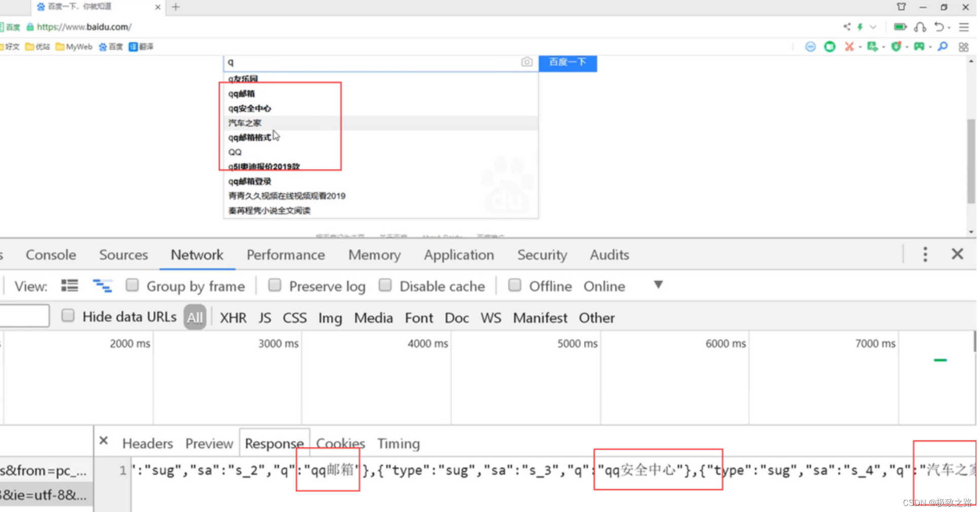Screen dimensions: 980x512
Task: Open DevTools three-dot menu
Action: click(925, 254)
